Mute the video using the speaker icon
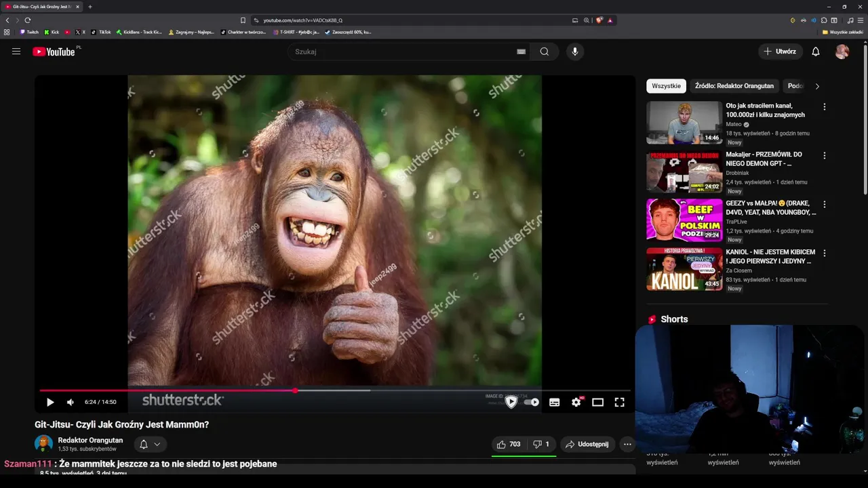 click(71, 402)
